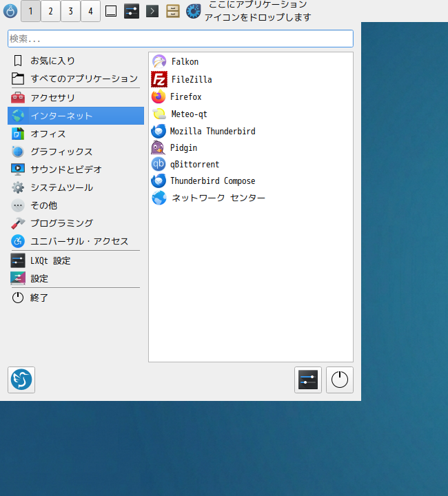Click the main menu button in panel
The width and height of the screenshot is (448, 496).
pyautogui.click(x=10, y=11)
